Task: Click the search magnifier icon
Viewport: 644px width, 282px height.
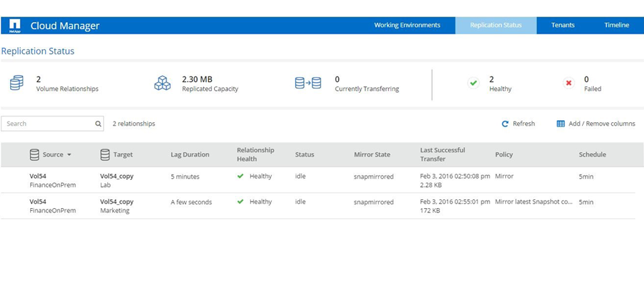Action: click(x=98, y=124)
